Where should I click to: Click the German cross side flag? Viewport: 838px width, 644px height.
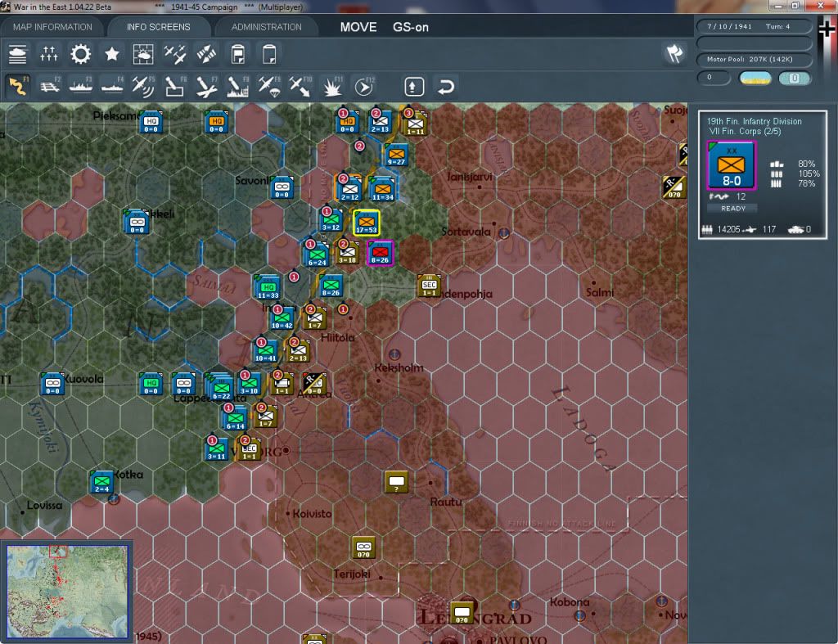(x=827, y=27)
